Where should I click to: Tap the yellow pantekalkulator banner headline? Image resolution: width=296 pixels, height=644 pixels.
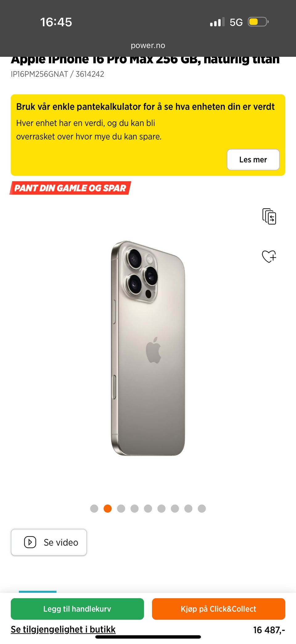tap(145, 107)
